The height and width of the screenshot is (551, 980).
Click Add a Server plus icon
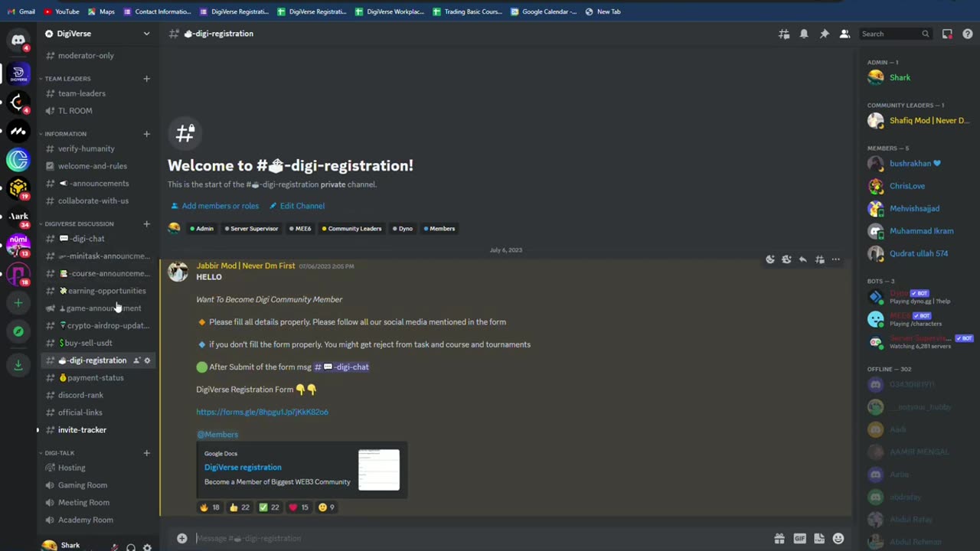pyautogui.click(x=18, y=303)
